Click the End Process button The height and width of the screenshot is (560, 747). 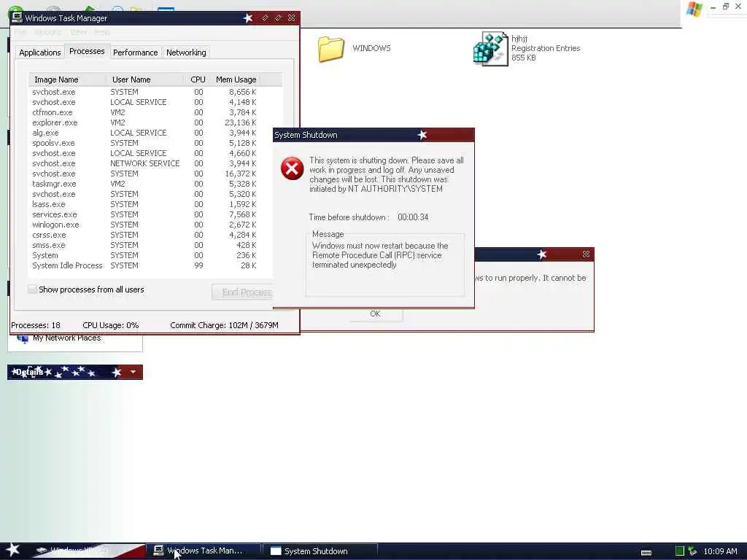242,292
